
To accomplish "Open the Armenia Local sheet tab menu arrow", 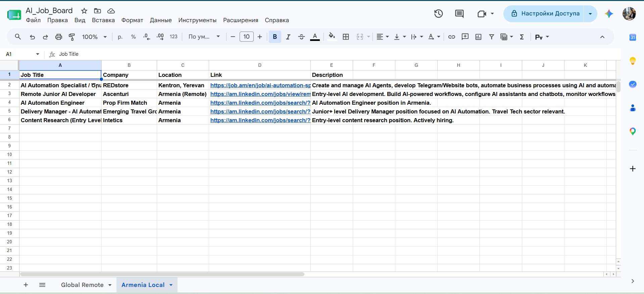I will click(171, 285).
